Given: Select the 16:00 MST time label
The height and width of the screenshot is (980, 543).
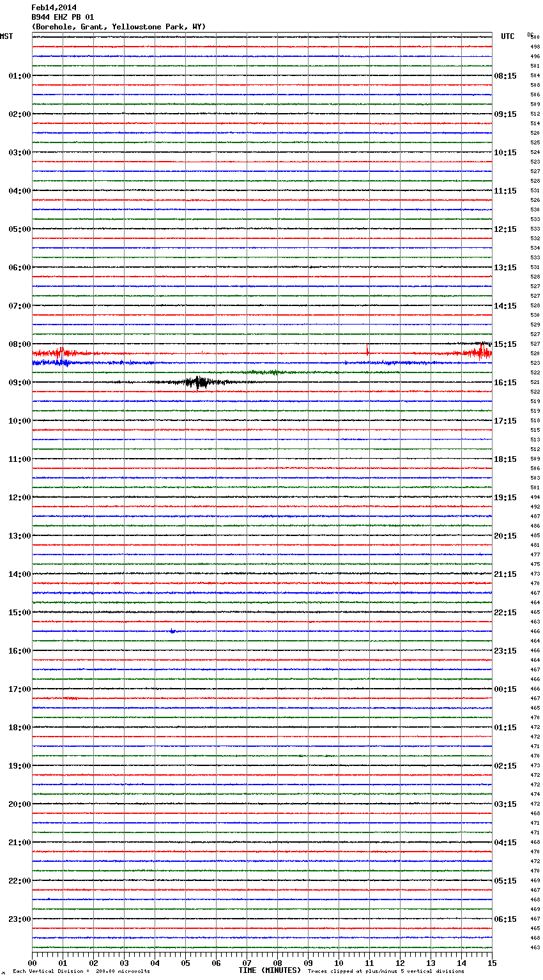Looking at the screenshot, I should pos(20,651).
